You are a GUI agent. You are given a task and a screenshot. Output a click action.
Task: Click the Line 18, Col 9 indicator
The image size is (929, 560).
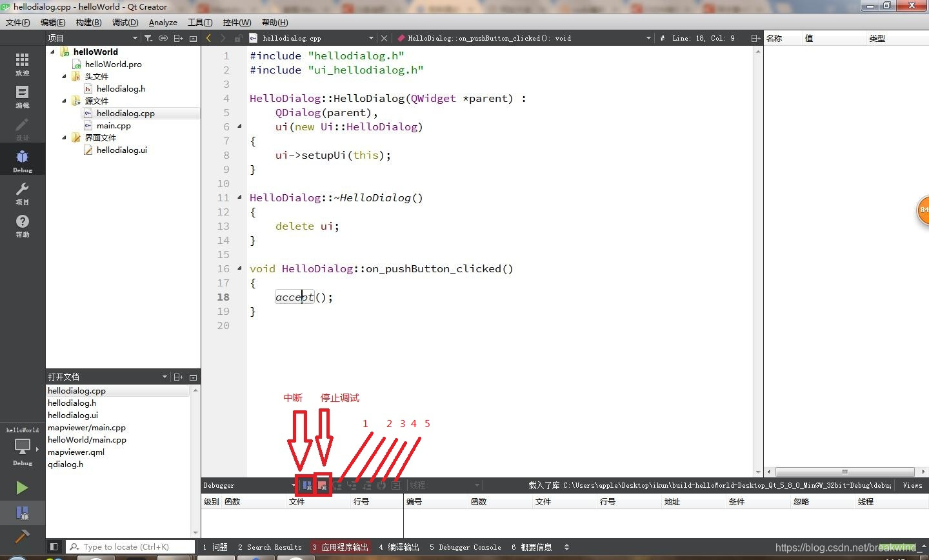point(703,38)
